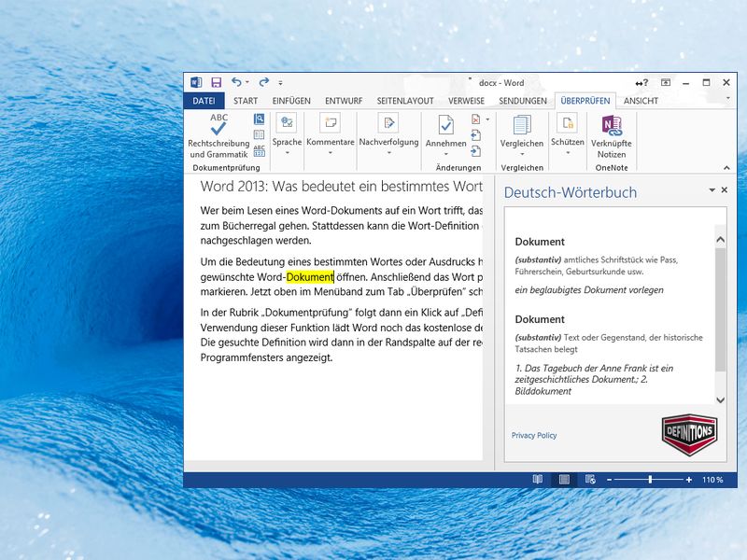747x560 pixels.
Task: Click the first Dokument heading in dictionary
Action: (540, 242)
